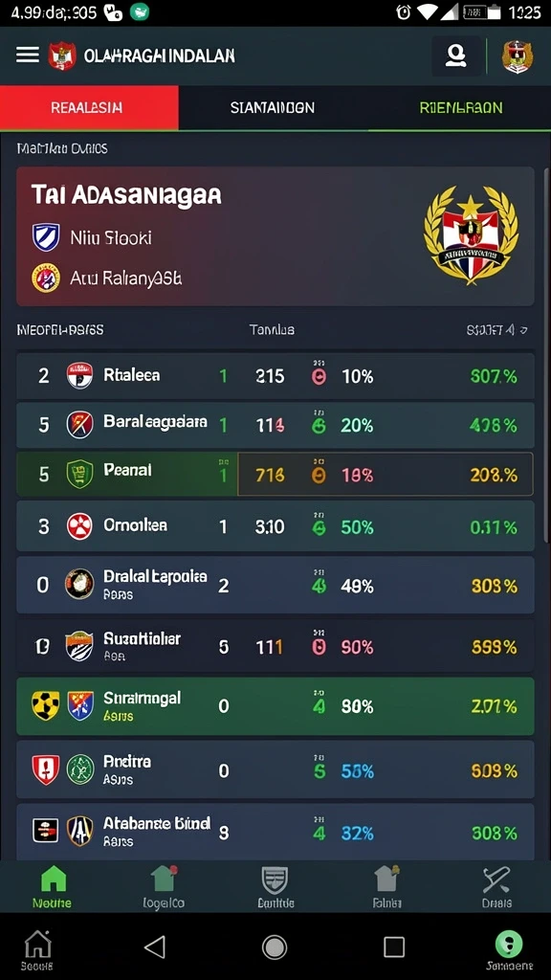The image size is (551, 980).
Task: Tap the Android back triangle button
Action: pos(154,947)
